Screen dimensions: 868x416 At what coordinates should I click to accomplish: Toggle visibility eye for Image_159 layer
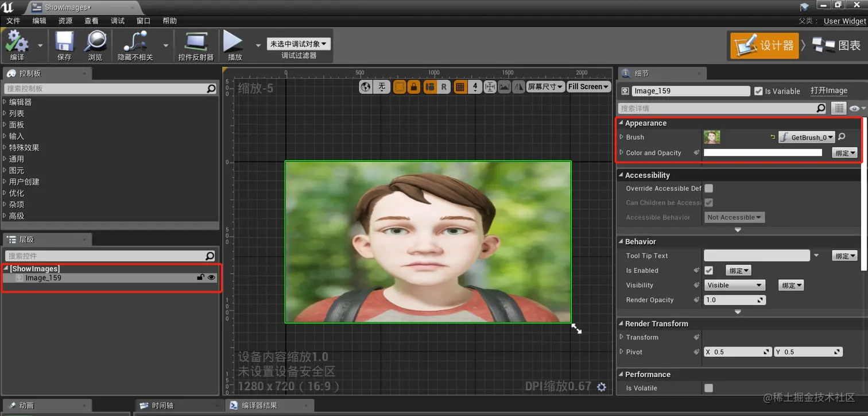click(x=211, y=278)
